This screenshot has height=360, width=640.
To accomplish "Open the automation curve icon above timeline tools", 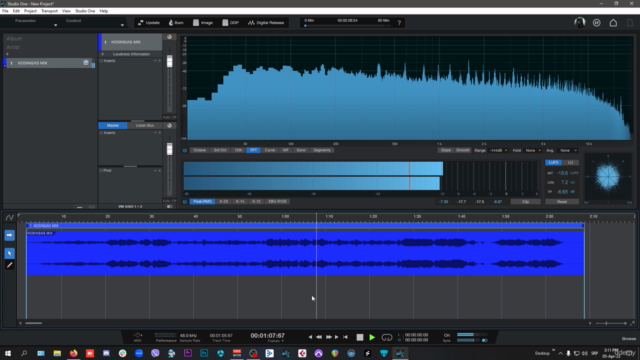I will 10,218.
